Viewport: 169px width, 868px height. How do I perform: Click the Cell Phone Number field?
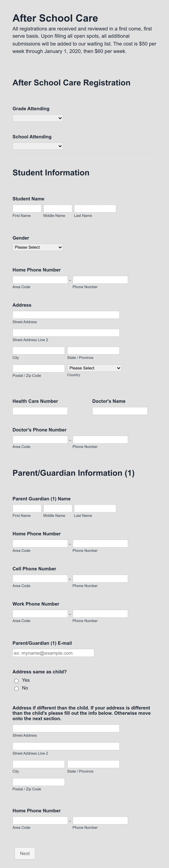40,578
